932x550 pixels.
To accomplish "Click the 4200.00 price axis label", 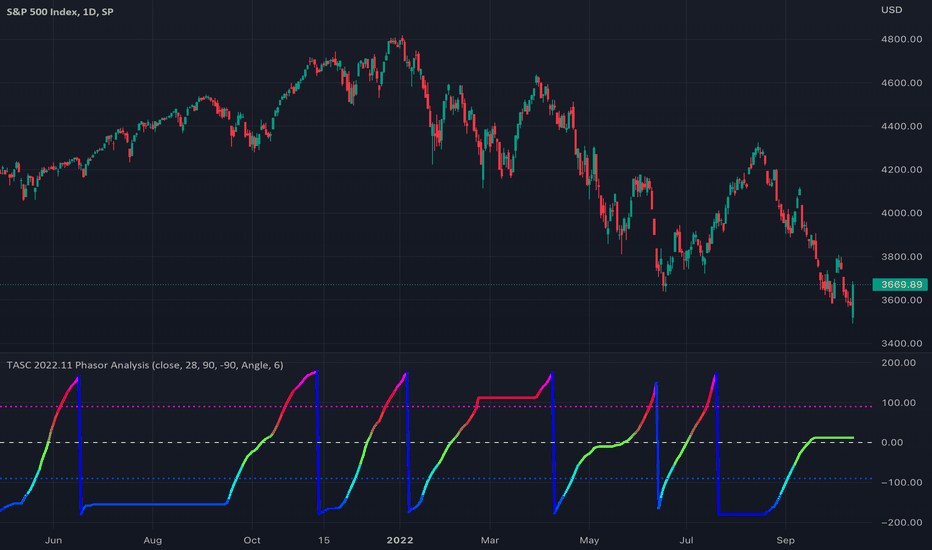I will pyautogui.click(x=902, y=169).
